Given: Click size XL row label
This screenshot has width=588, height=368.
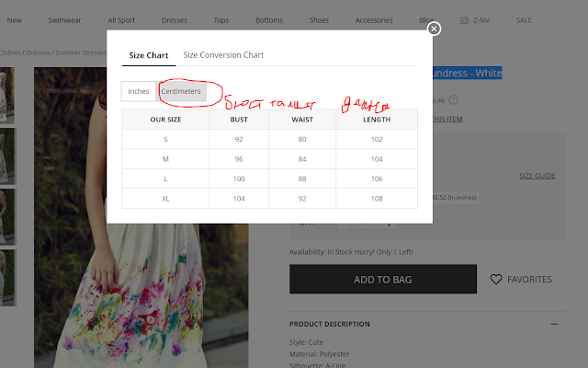Looking at the screenshot, I should pyautogui.click(x=165, y=199).
